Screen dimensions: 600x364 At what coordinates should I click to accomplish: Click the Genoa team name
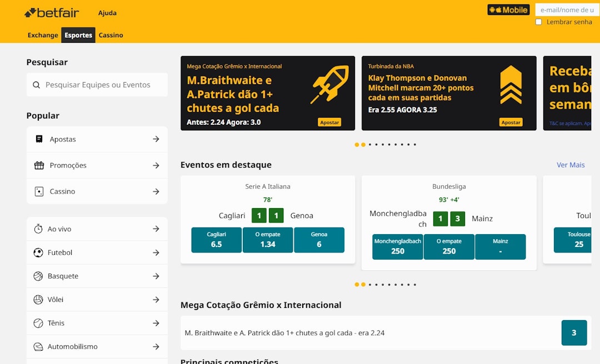coord(302,216)
